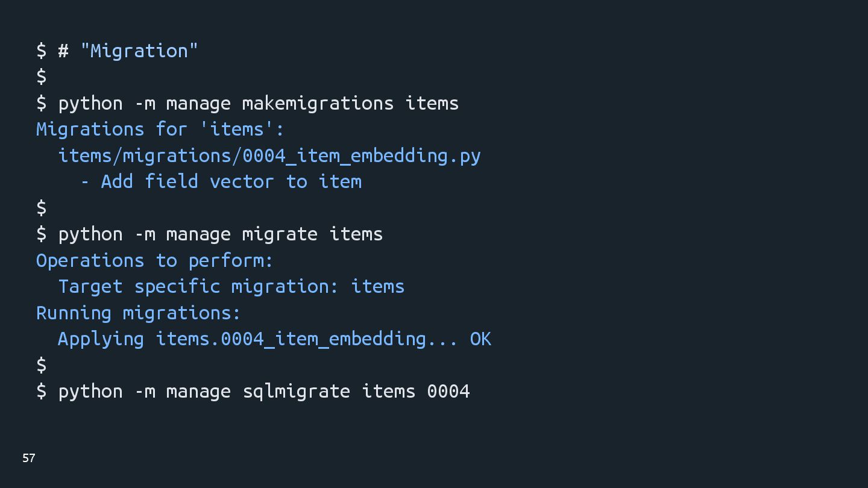
Task: Select the "Target specific migration: items" line
Action: (x=231, y=287)
